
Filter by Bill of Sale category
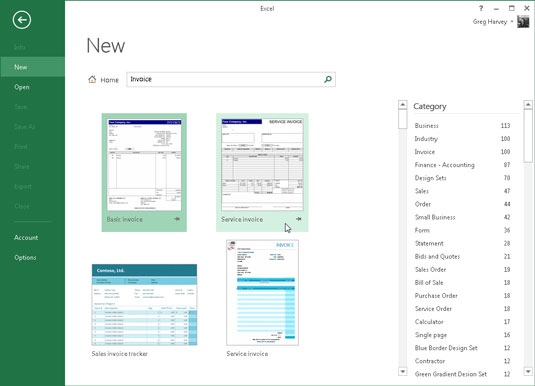(x=462, y=283)
